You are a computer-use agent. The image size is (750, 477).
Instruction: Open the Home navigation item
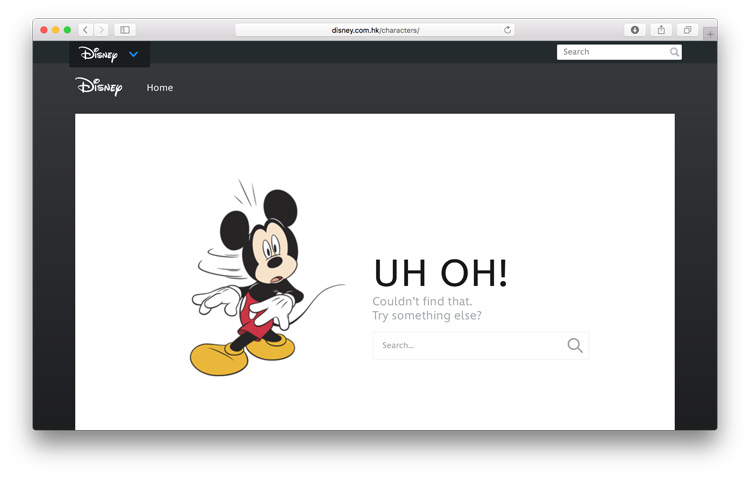pyautogui.click(x=160, y=88)
